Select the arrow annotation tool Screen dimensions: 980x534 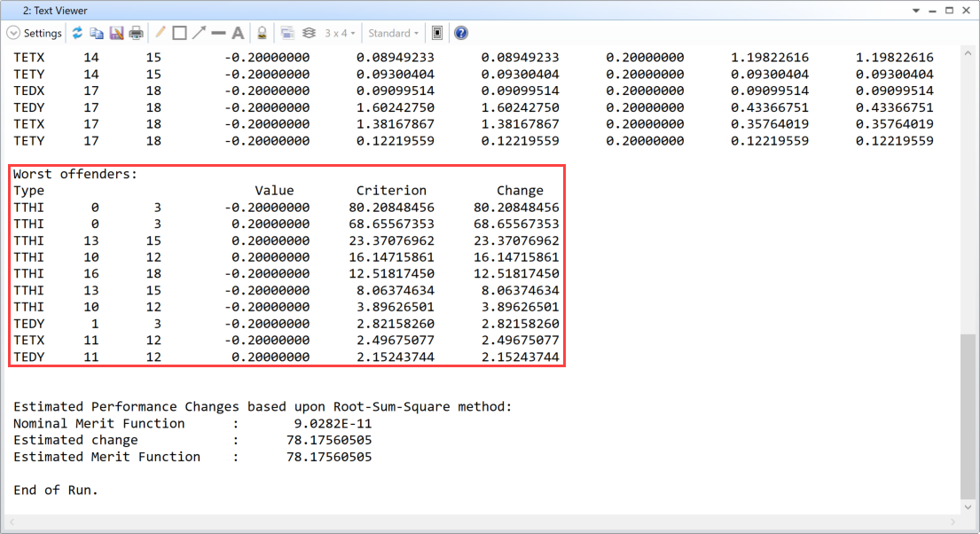pyautogui.click(x=199, y=33)
